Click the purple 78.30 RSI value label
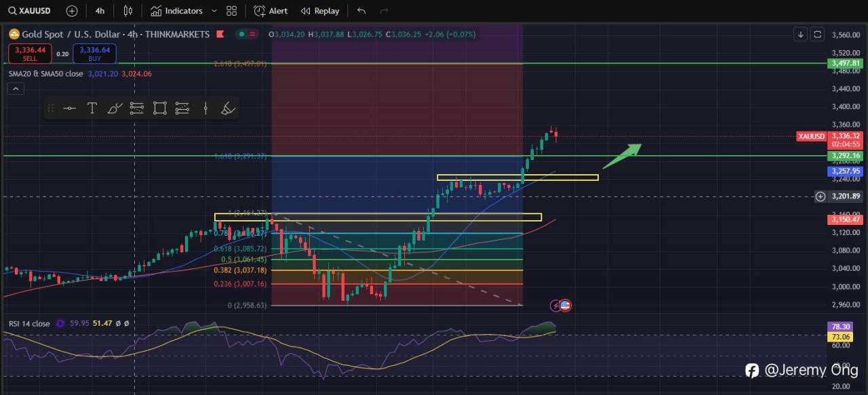The image size is (868, 395). [x=841, y=327]
